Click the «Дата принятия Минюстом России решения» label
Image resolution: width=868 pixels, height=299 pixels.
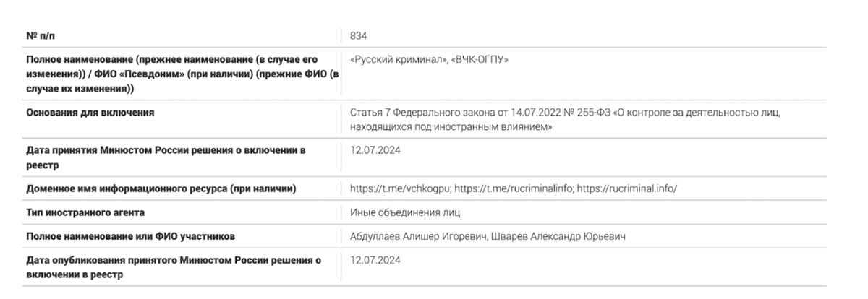[x=166, y=157]
